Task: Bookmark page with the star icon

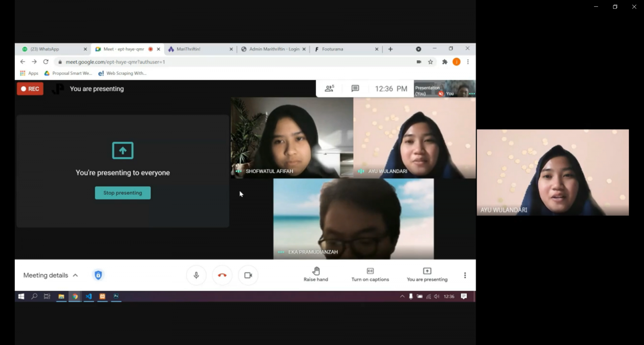Action: [431, 62]
